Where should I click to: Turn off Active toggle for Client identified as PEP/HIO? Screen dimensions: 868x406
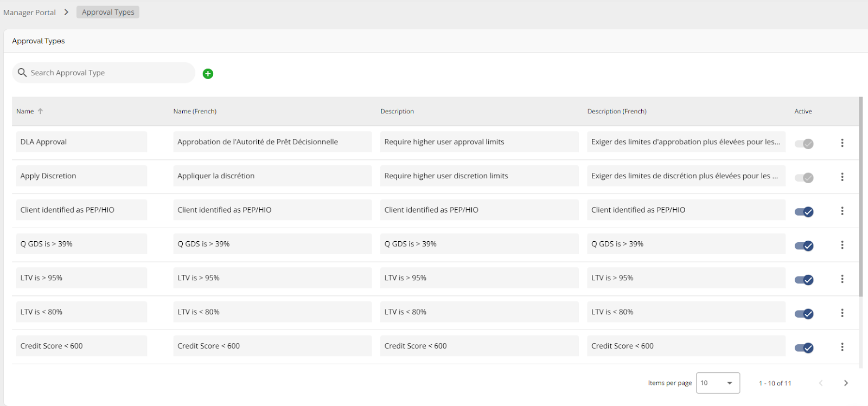click(803, 211)
